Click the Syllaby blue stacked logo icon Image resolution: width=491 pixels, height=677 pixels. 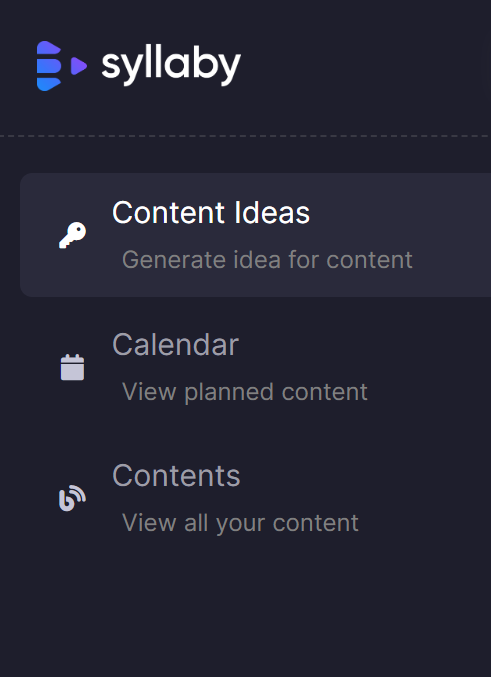click(x=48, y=66)
